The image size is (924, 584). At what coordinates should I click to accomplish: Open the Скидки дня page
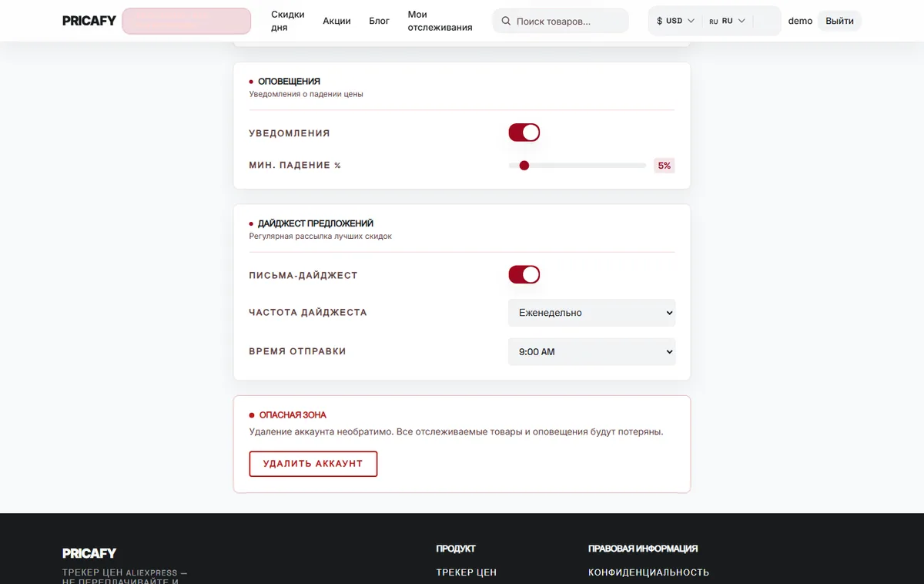288,21
